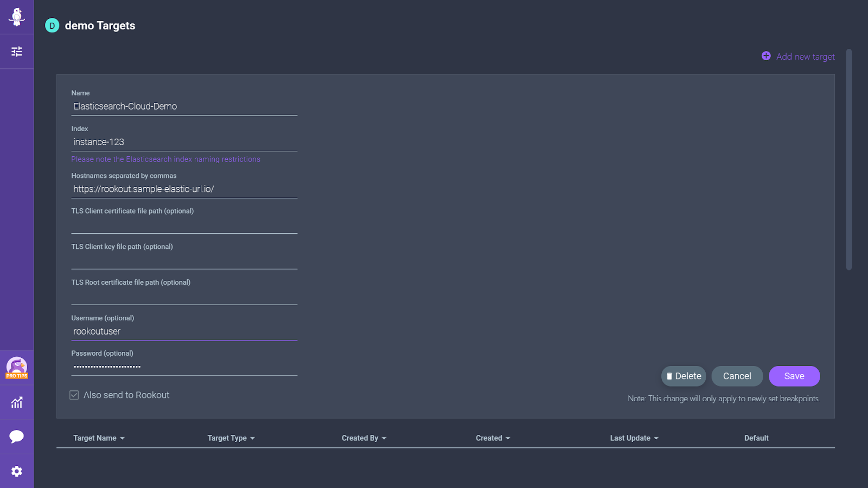868x488 pixels.
Task: Click the vertical scrollbar on the right
Action: (849, 159)
